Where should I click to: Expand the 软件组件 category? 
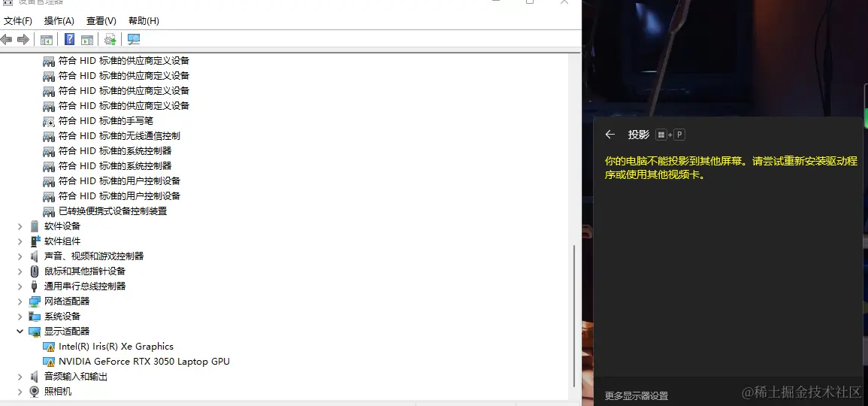point(20,241)
